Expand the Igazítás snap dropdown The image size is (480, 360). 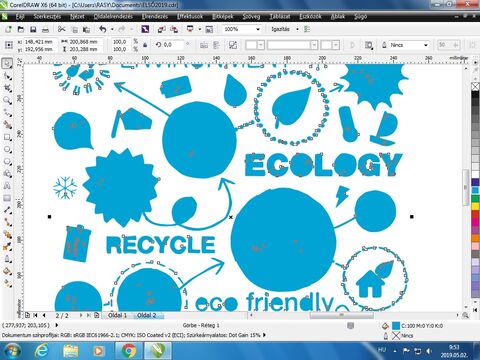pyautogui.click(x=297, y=29)
